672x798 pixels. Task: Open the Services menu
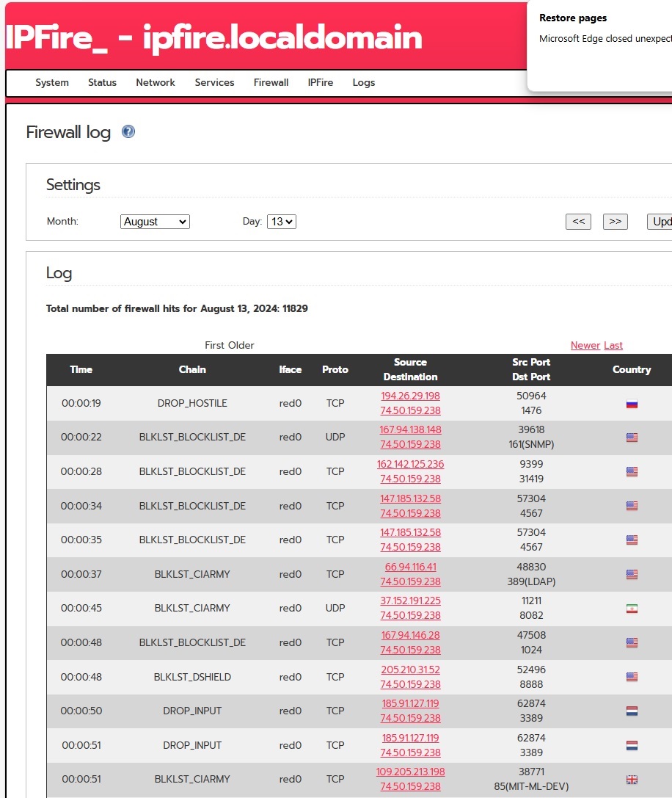[214, 82]
